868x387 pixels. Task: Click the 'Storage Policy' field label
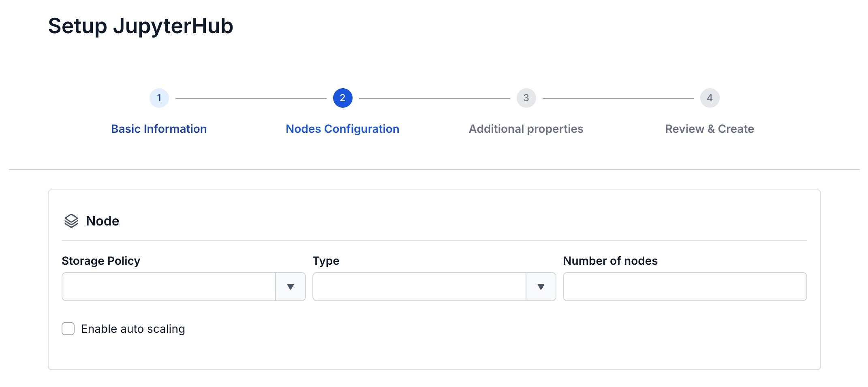101,261
